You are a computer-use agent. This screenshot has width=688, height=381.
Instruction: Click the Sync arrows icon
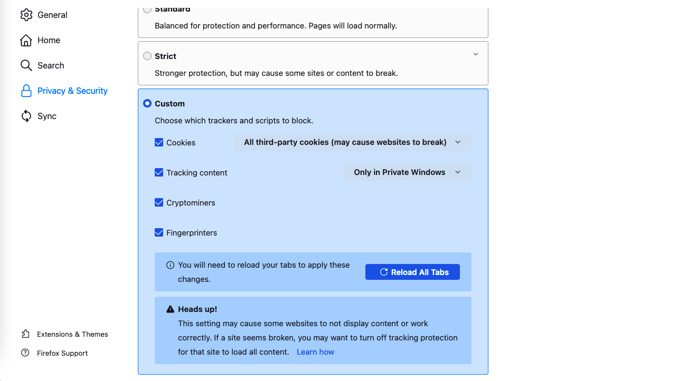point(26,116)
